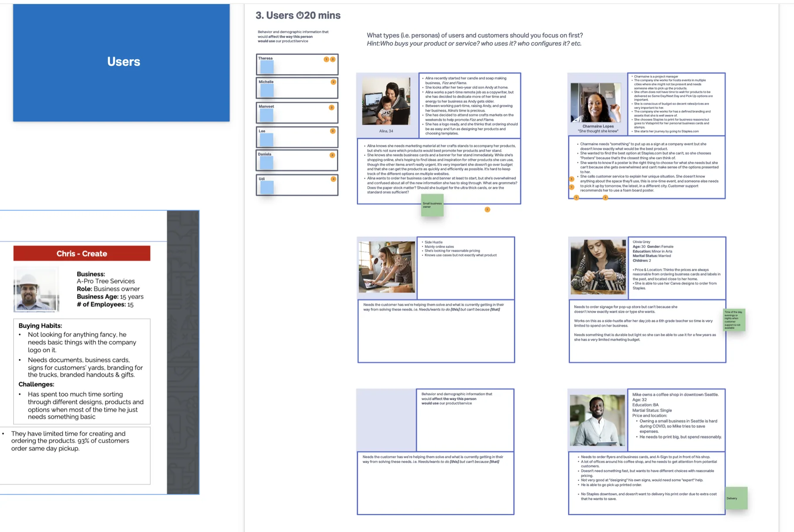Click the 'What types (i.e. personas)' question text
This screenshot has width=794, height=532.
click(475, 35)
